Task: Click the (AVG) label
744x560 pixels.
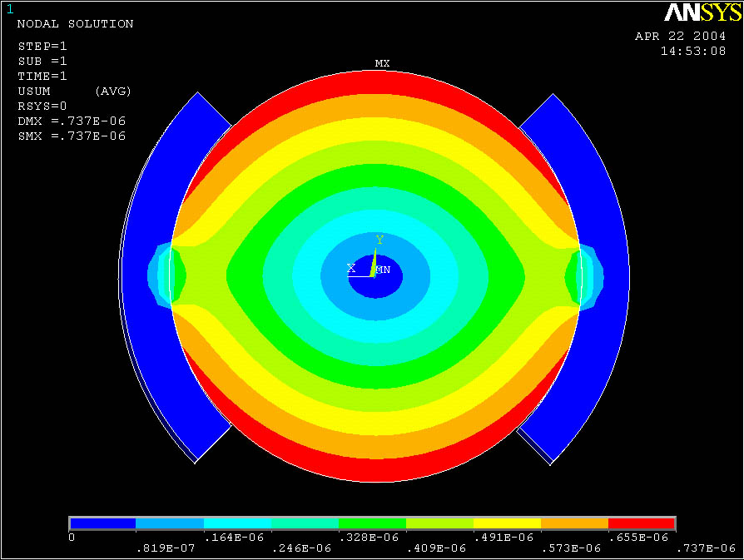Action: 113,92
